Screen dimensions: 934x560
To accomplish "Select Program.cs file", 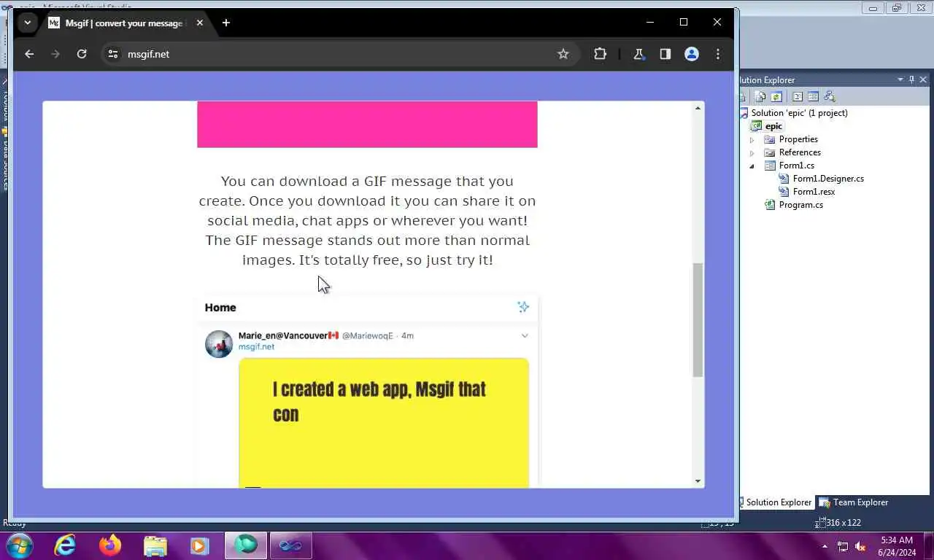I will 800,205.
